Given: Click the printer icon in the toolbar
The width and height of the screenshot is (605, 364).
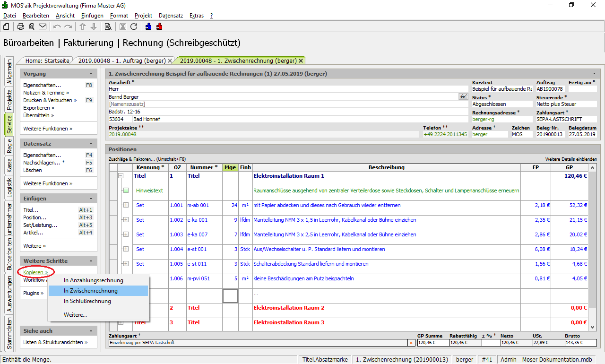Looking at the screenshot, I should pyautogui.click(x=21, y=26).
